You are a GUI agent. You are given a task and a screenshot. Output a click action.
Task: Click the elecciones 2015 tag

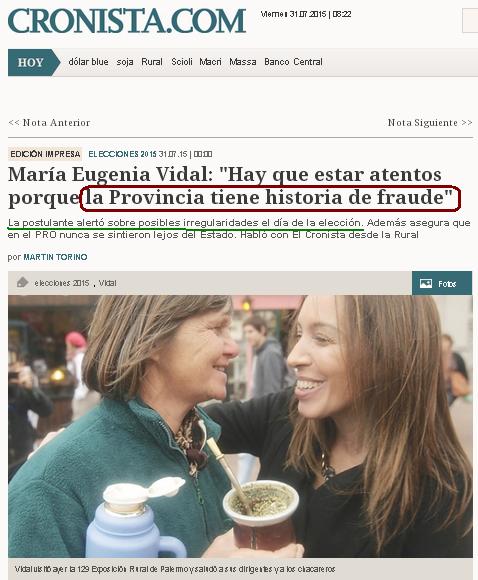(62, 283)
